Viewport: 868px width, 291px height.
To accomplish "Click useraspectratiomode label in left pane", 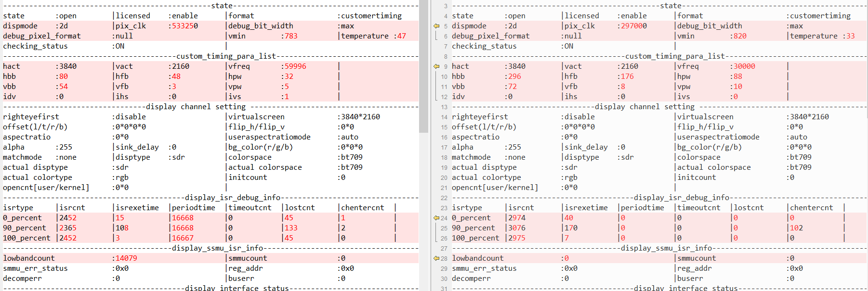I will [x=270, y=137].
